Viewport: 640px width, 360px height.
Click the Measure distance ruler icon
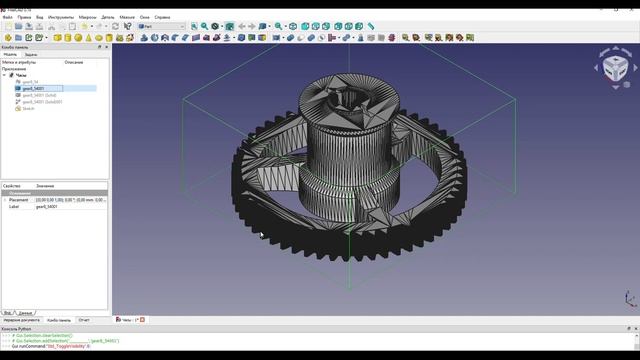(371, 26)
